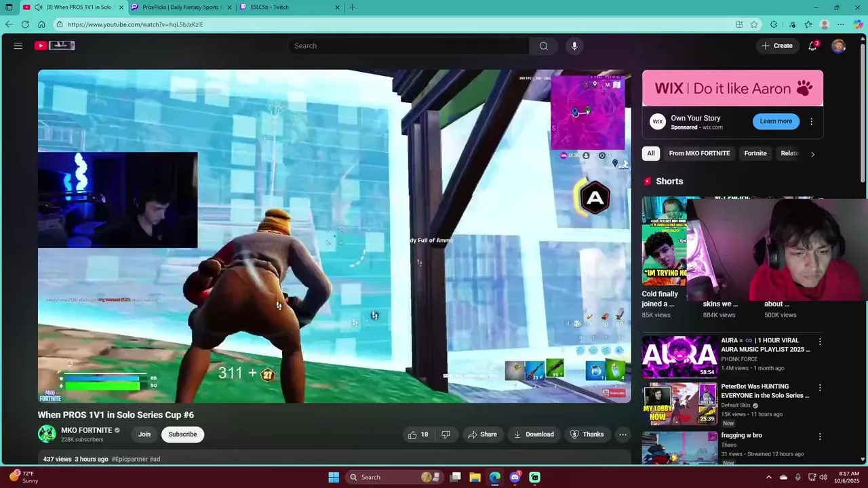The image size is (868, 488).
Task: Open more actions ellipsis below video
Action: click(623, 434)
